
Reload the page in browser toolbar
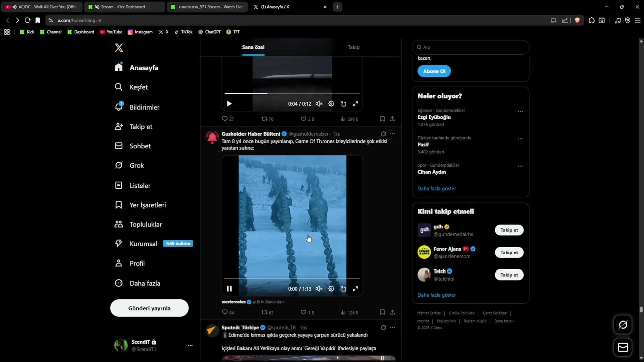[x=27, y=20]
